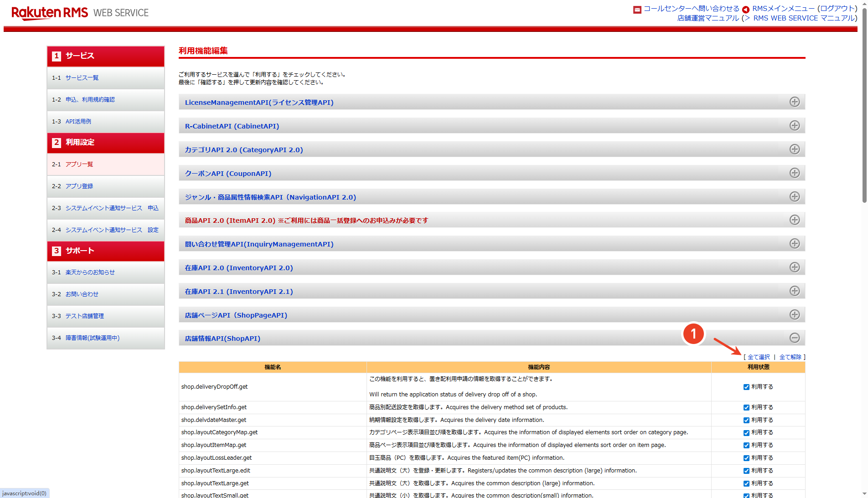Screen dimensions: 868x498
Task: Expand ジャンル・商品属性情報検索API section title
Action: click(x=270, y=197)
